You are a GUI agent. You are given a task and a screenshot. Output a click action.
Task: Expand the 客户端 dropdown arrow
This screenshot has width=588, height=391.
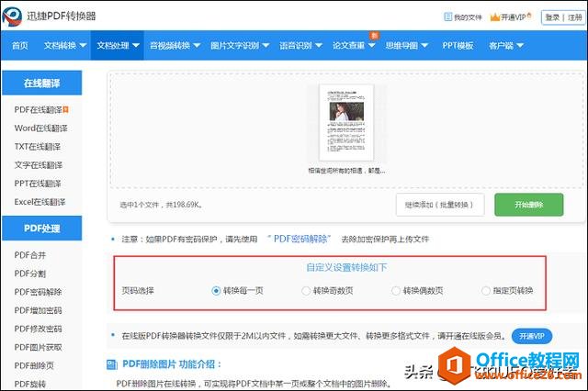520,45
